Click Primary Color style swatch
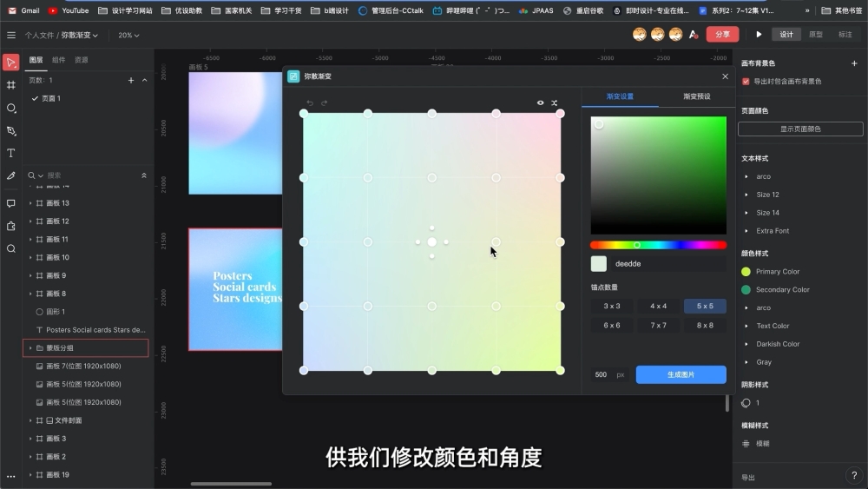The image size is (868, 489). [x=746, y=272]
